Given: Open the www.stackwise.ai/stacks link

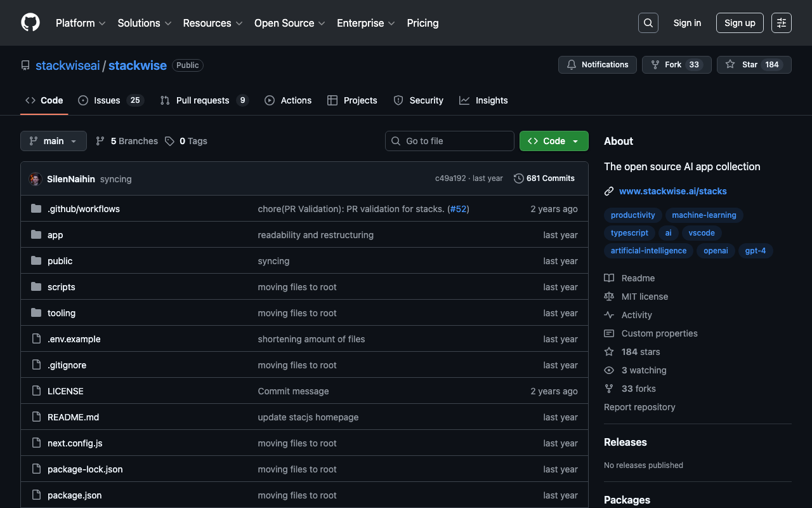Looking at the screenshot, I should point(672,191).
